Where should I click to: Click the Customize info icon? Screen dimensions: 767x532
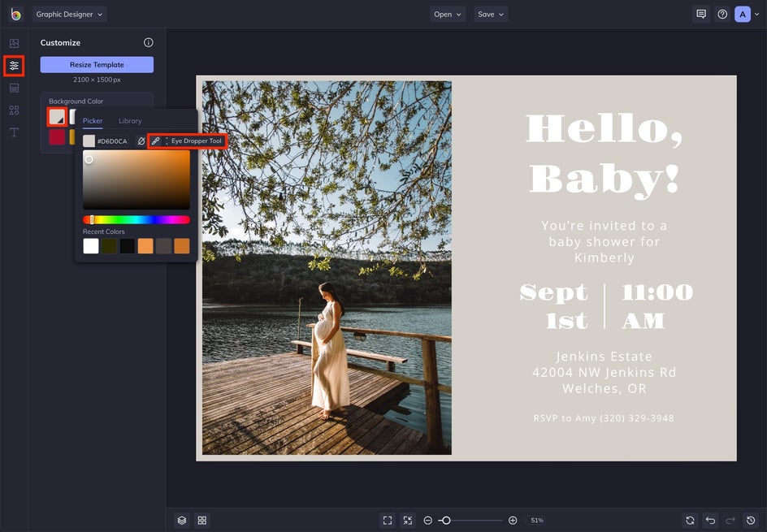coord(148,42)
